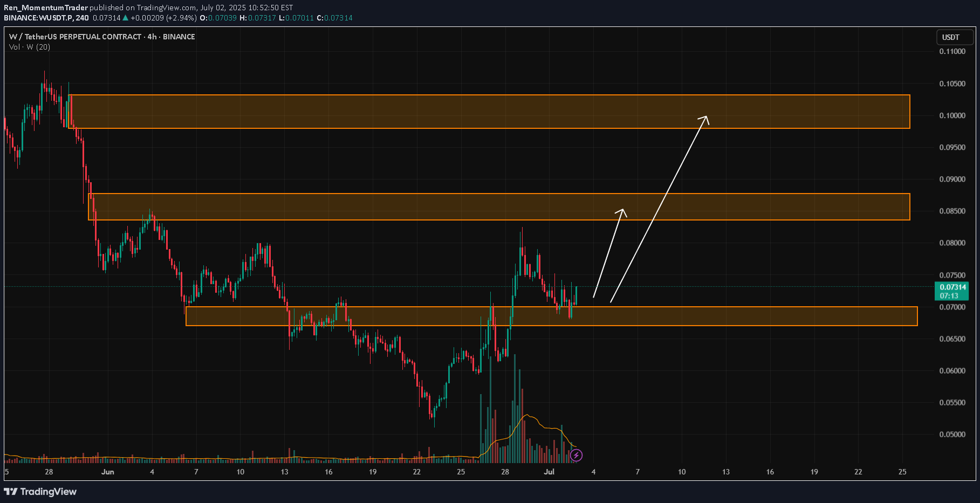Click the 0.05000 price axis label

(952, 434)
